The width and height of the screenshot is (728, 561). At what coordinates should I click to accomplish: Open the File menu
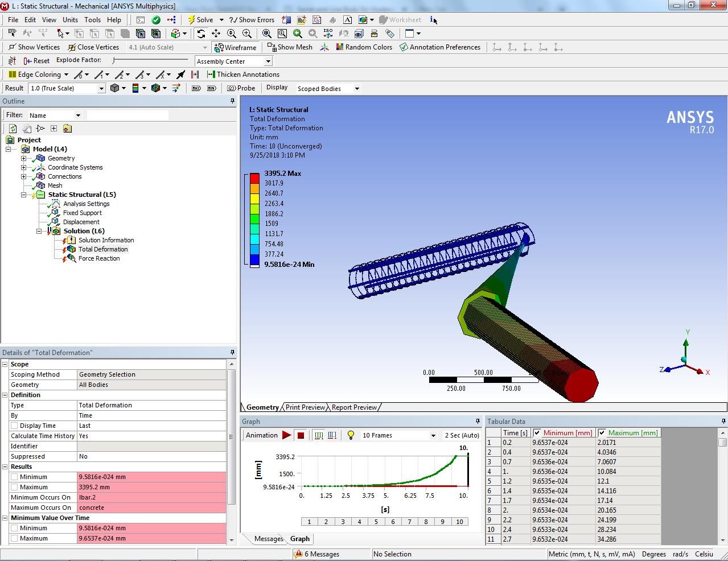(13, 20)
